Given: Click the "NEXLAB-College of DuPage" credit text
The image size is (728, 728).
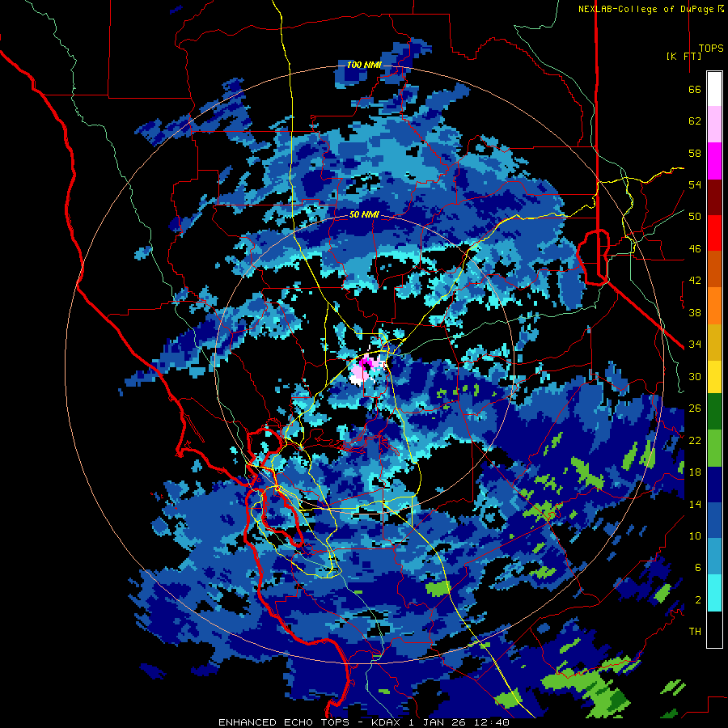Looking at the screenshot, I should coord(645,9).
